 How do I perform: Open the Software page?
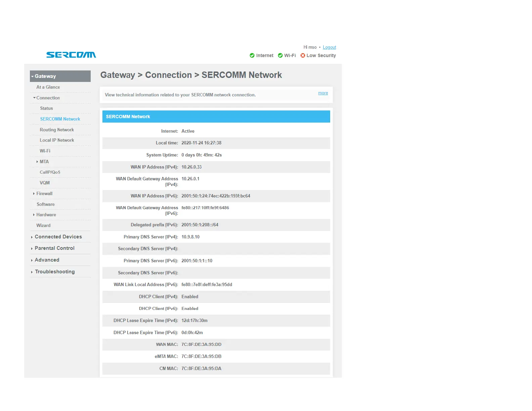(x=46, y=204)
